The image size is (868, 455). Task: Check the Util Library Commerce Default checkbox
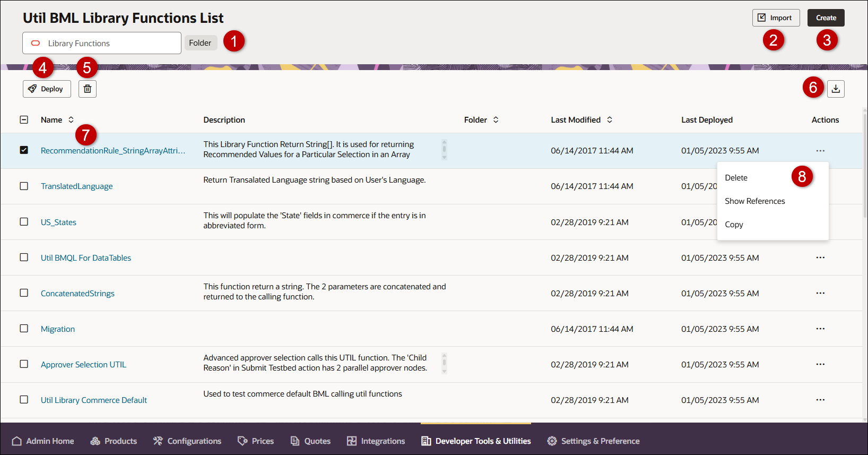24,399
